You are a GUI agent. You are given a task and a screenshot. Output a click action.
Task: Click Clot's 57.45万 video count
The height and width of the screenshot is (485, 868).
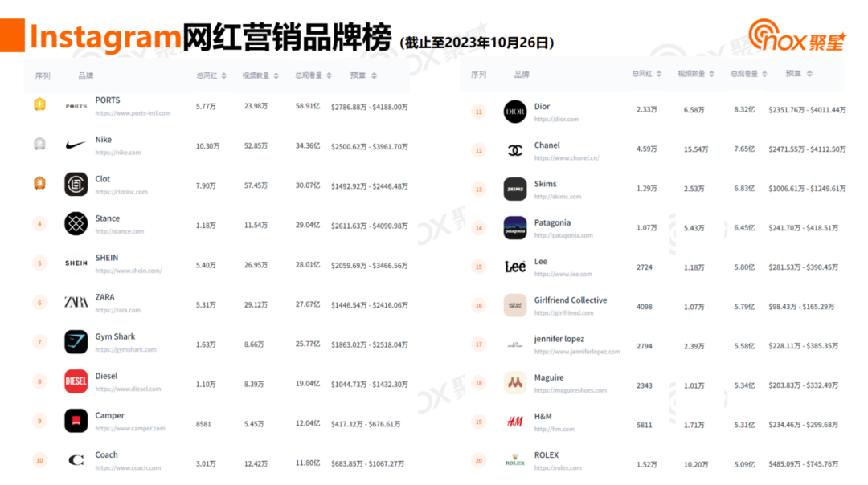coord(256,185)
